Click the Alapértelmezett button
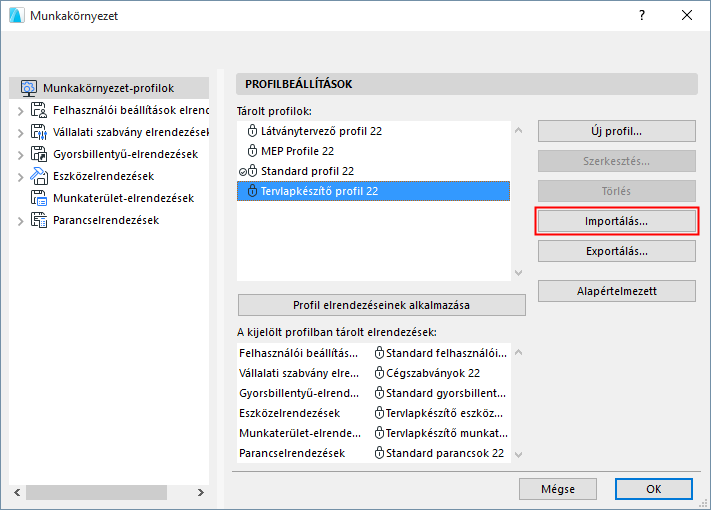The height and width of the screenshot is (510, 711). pyautogui.click(x=617, y=291)
